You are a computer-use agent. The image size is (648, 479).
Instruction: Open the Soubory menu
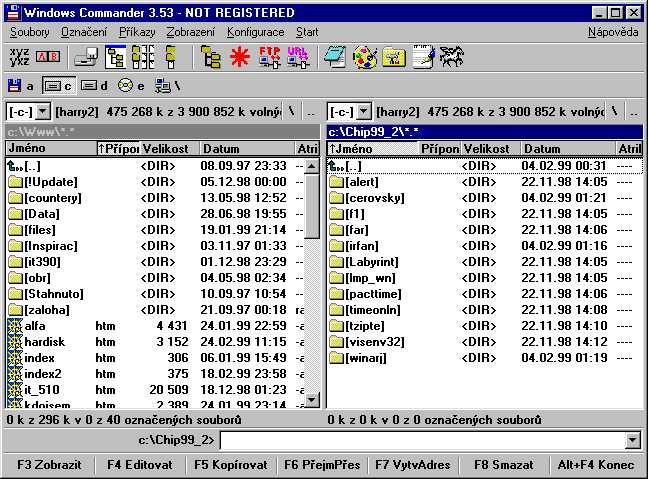pos(29,32)
